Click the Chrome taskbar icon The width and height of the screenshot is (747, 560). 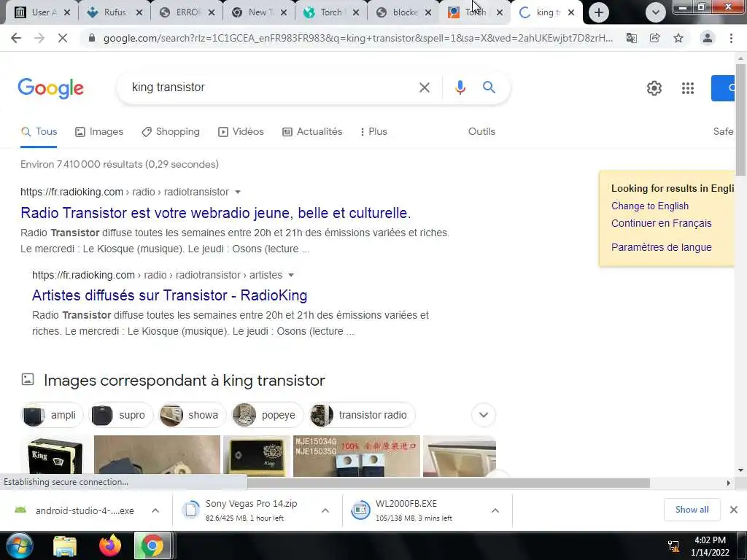[x=152, y=545]
